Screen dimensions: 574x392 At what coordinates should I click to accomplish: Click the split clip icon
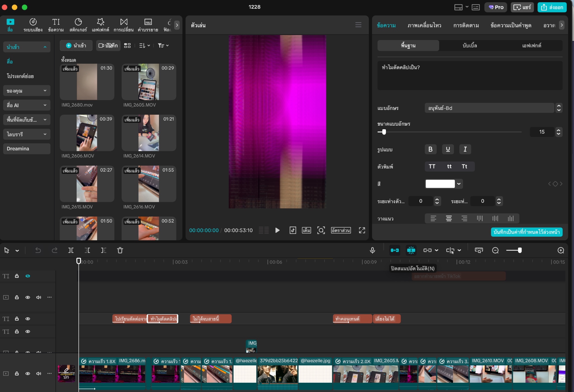pos(71,250)
